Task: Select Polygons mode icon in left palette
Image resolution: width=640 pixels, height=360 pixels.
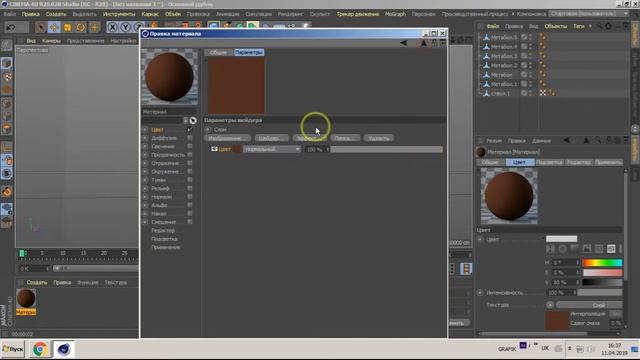Action: point(7,130)
